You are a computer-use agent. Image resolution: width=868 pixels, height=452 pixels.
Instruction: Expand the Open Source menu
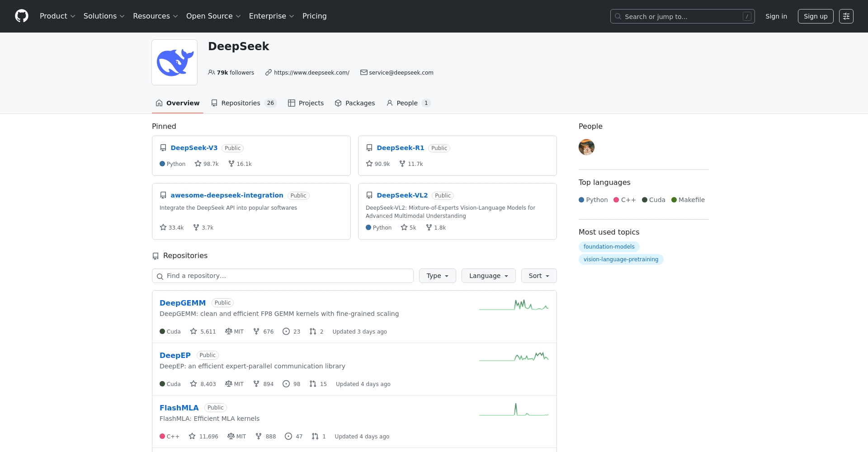[x=213, y=16]
